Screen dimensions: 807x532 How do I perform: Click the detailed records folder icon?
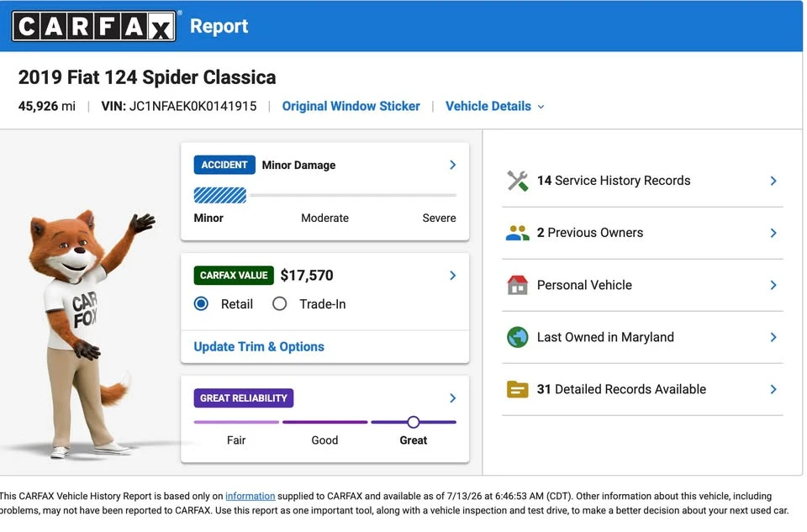pos(517,389)
